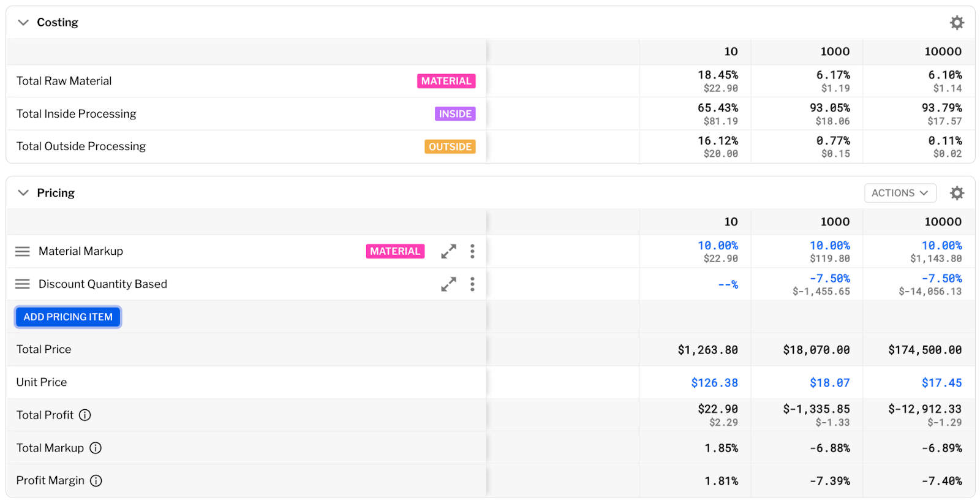Viewport: 980px width, 503px height.
Task: Grab the Material Markup drag handle
Action: coord(23,251)
